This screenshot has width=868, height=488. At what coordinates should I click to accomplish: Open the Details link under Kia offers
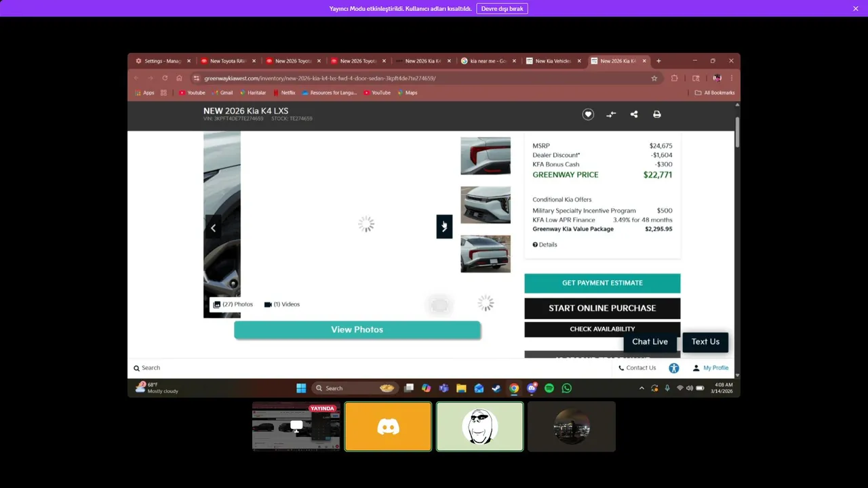(x=545, y=245)
